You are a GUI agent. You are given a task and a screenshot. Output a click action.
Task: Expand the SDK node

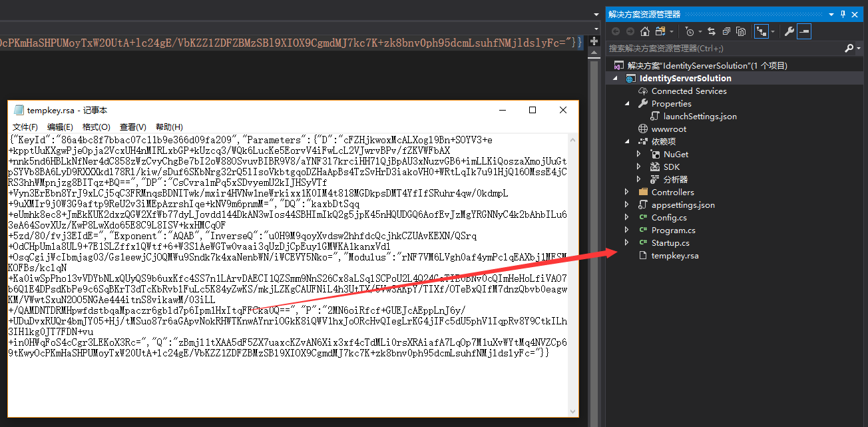[x=639, y=167]
